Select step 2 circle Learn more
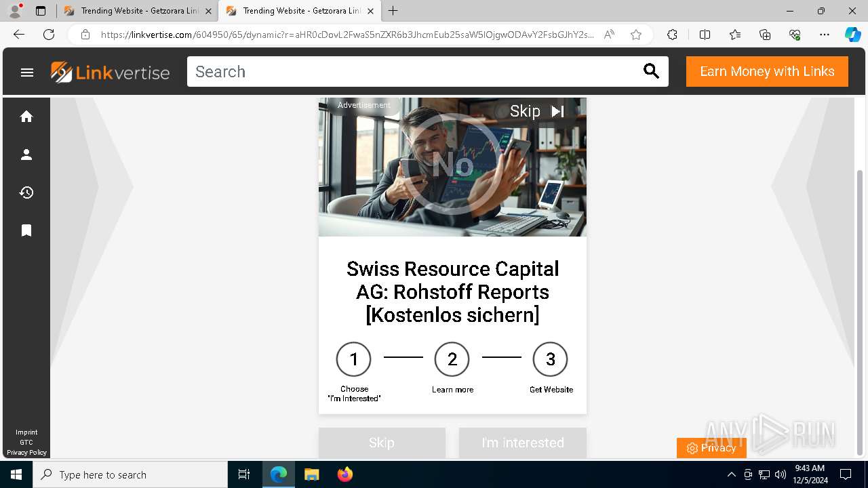This screenshot has width=868, height=488. click(x=452, y=359)
